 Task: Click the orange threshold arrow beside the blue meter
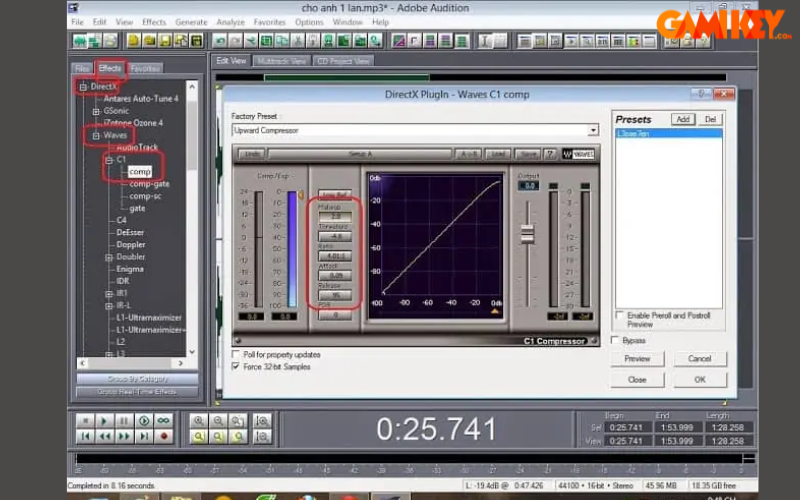click(x=301, y=195)
